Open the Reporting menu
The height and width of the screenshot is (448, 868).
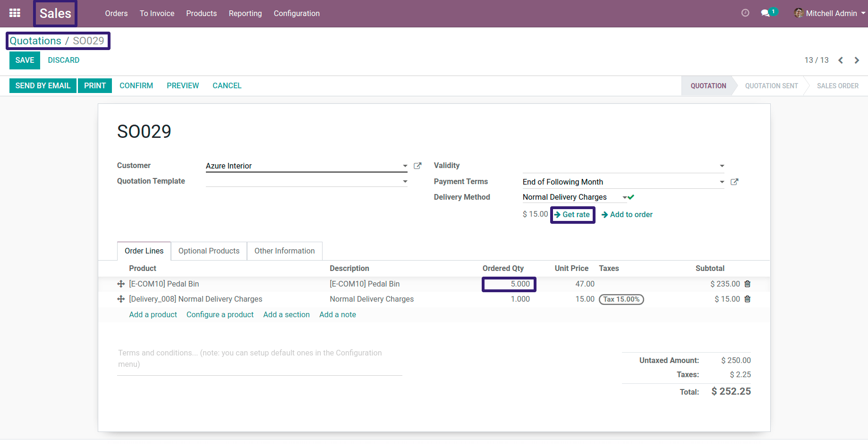click(245, 13)
